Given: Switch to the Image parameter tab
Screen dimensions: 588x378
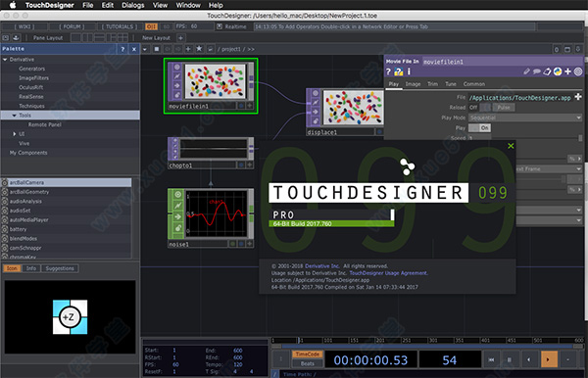Looking at the screenshot, I should point(413,84).
